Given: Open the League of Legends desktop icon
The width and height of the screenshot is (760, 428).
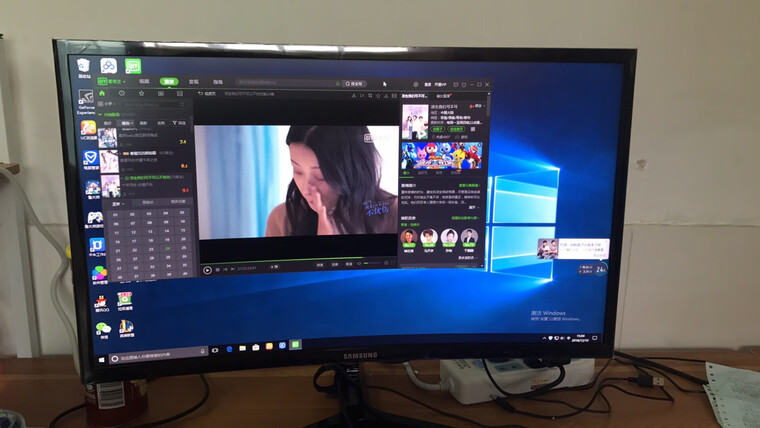Looking at the screenshot, I should point(127,328).
